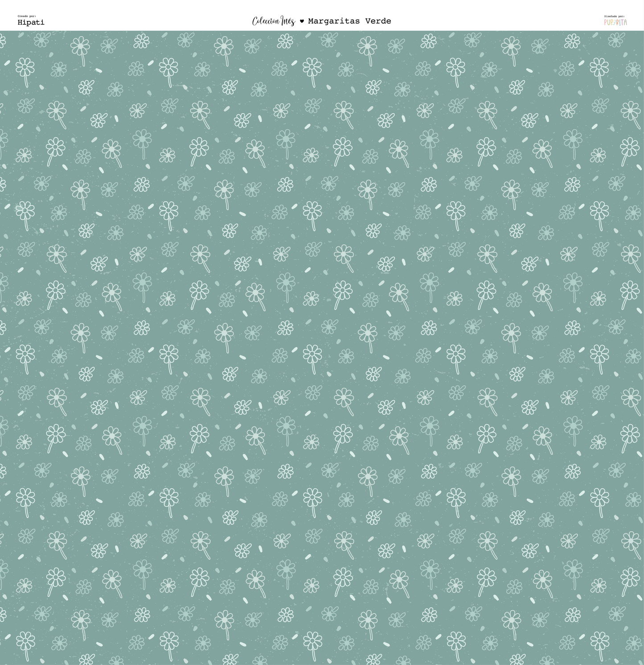Open the Purprita designer logo

coord(615,22)
